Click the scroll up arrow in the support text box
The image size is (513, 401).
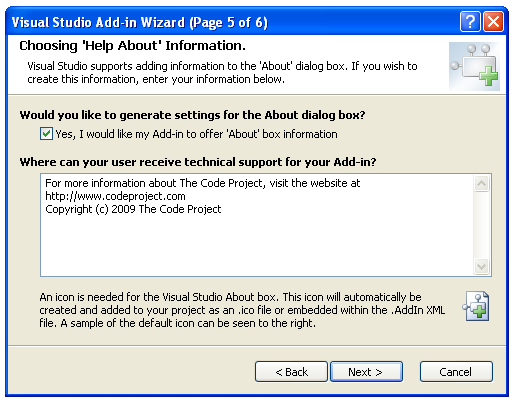(x=481, y=183)
